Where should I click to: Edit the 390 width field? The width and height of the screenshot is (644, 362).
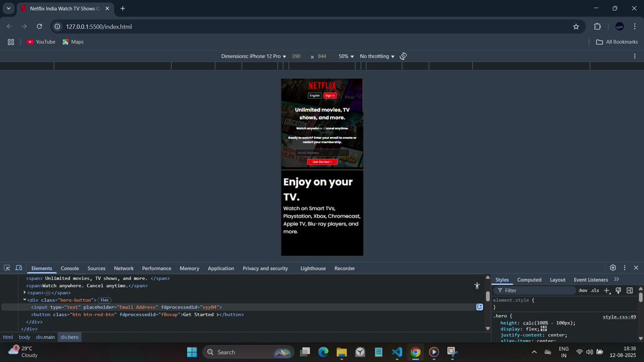click(x=297, y=56)
